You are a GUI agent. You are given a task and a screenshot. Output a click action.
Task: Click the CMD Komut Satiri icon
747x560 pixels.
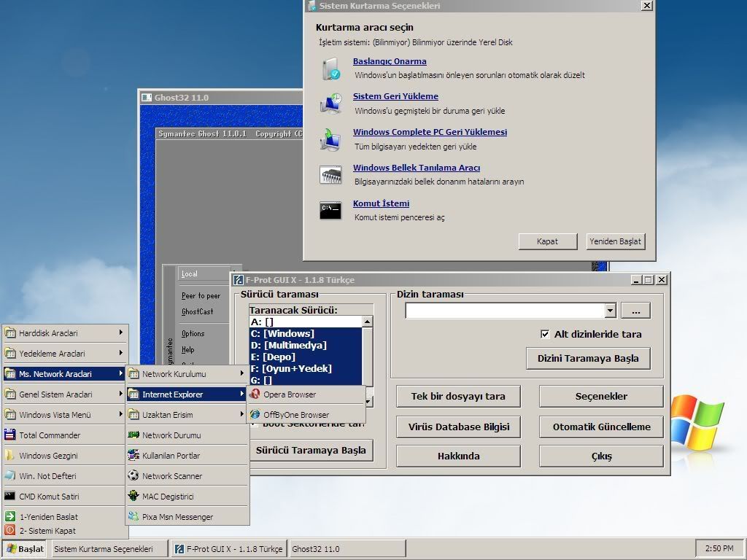10,496
